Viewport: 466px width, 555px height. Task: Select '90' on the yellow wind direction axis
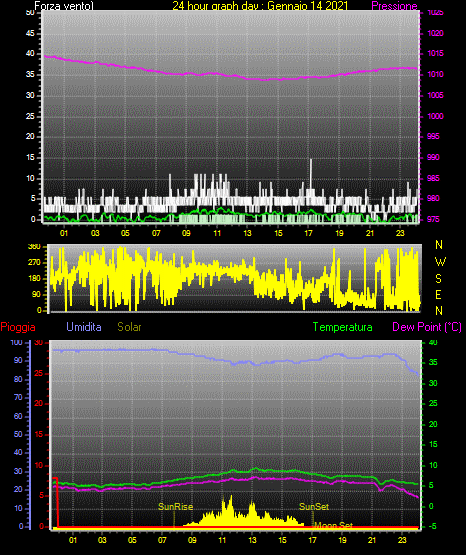(36, 294)
